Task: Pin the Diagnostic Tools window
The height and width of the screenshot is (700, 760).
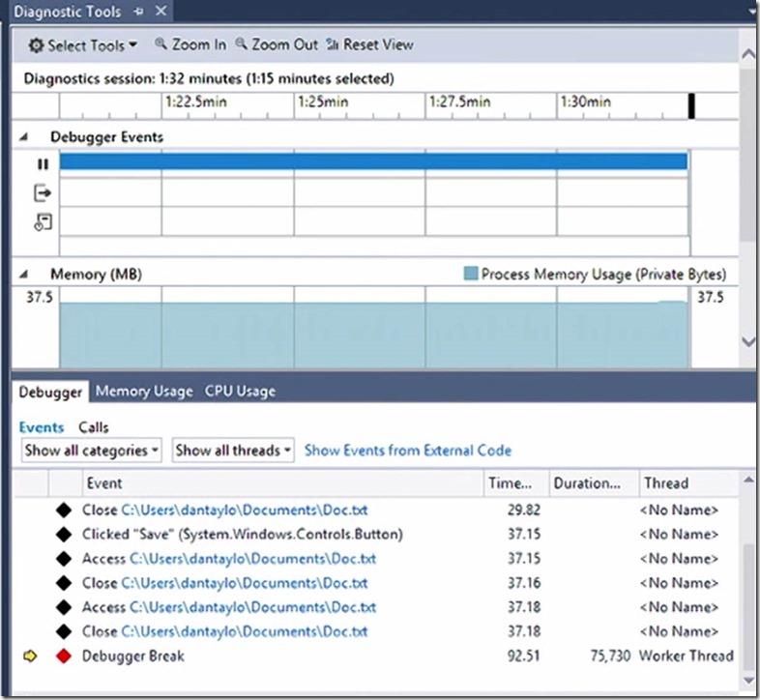Action: (138, 12)
